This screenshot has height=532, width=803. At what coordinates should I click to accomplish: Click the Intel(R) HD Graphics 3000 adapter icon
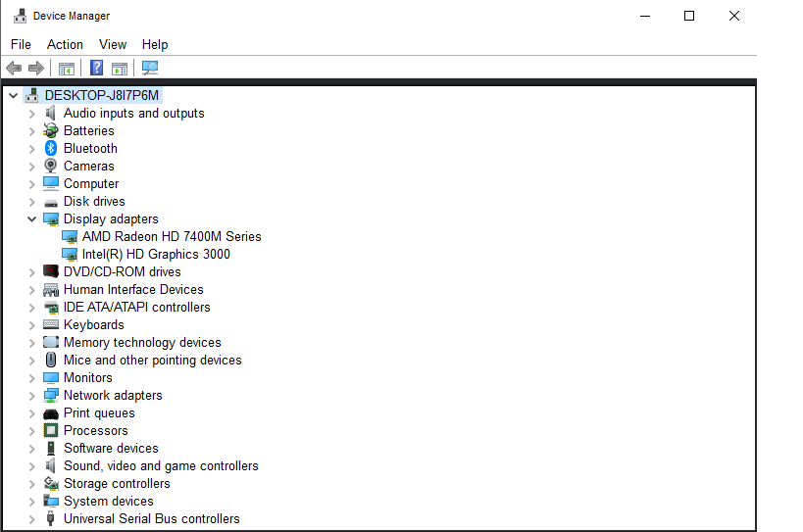pos(70,254)
